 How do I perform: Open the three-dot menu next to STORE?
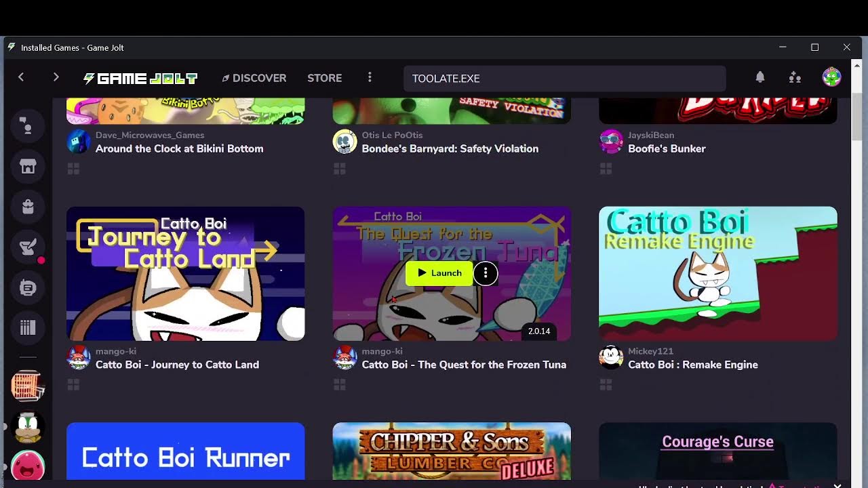coord(370,78)
